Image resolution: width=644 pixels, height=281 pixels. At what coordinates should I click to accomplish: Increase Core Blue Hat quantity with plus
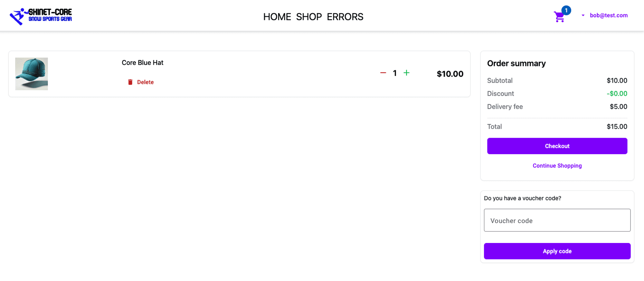[x=406, y=73]
